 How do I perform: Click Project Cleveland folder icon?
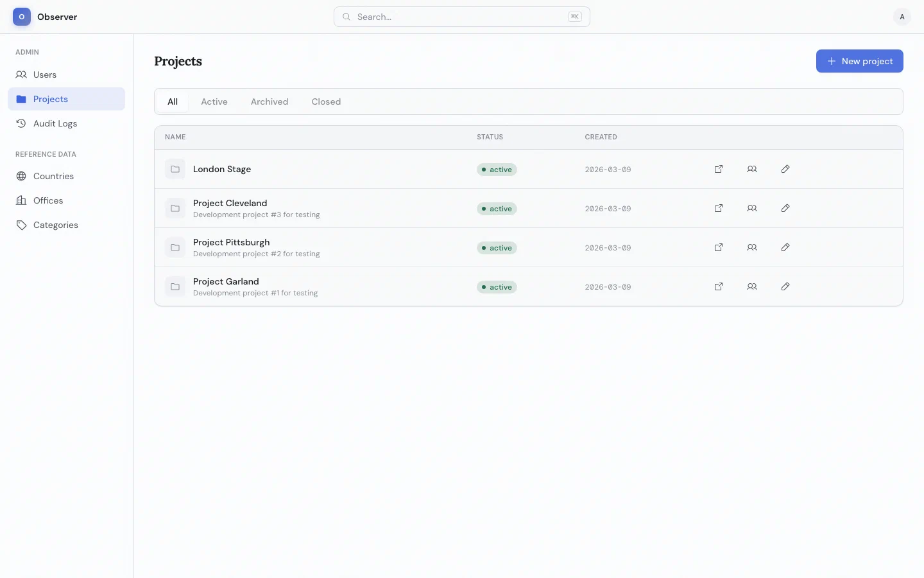pos(175,208)
